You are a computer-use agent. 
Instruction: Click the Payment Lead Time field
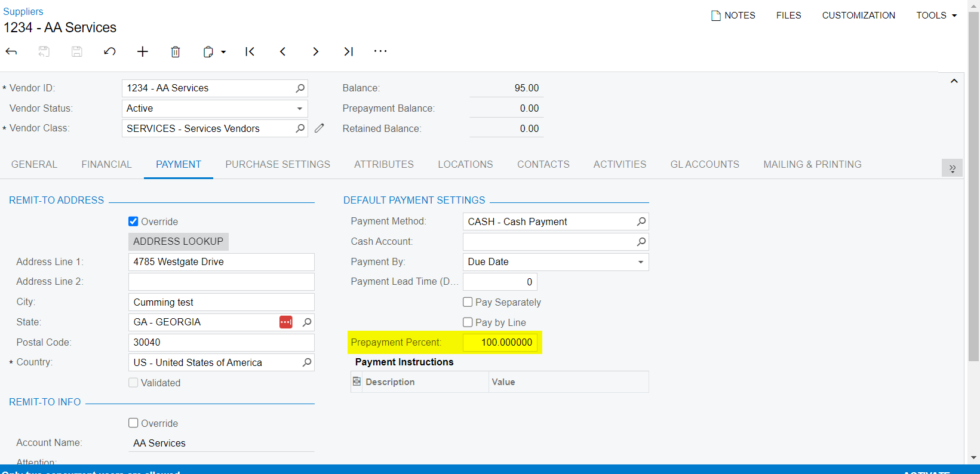pos(500,282)
